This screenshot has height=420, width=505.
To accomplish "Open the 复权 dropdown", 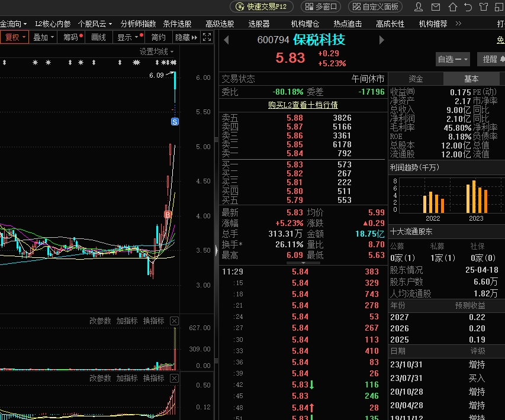I will pos(14,37).
